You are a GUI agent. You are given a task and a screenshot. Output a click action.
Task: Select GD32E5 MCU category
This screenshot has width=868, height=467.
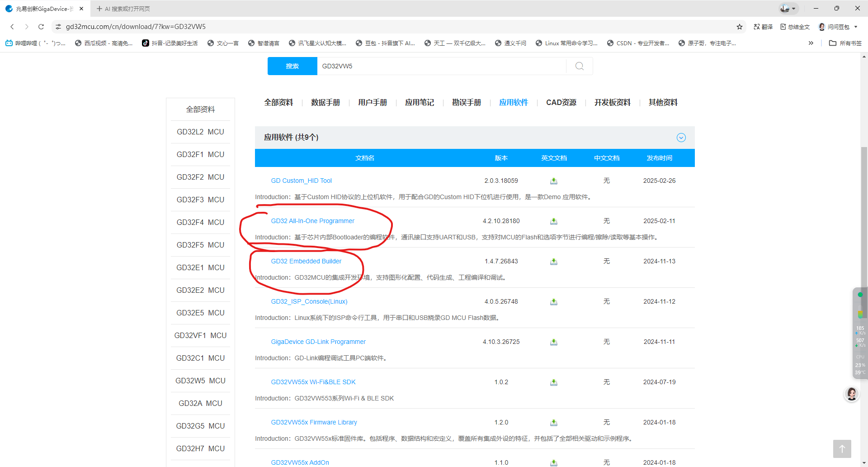tap(201, 313)
